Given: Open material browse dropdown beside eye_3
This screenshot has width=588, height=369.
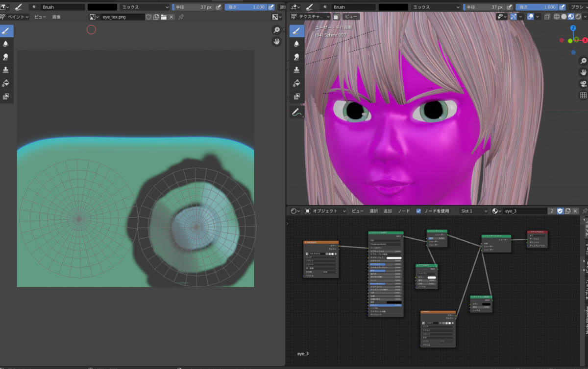Looking at the screenshot, I should pos(496,211).
